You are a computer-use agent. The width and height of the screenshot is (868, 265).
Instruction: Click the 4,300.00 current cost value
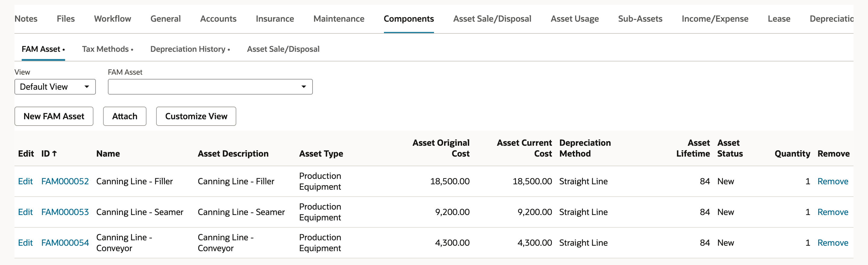coord(534,242)
